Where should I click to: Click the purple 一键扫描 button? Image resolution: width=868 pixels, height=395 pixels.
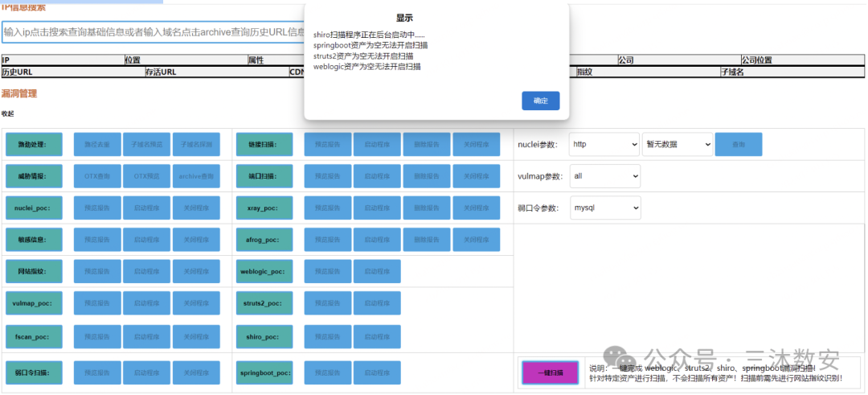click(x=551, y=372)
